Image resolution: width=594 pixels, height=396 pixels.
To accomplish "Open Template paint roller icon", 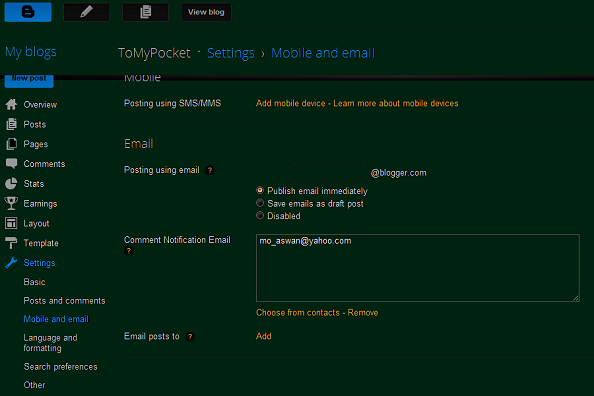I will pos(11,243).
